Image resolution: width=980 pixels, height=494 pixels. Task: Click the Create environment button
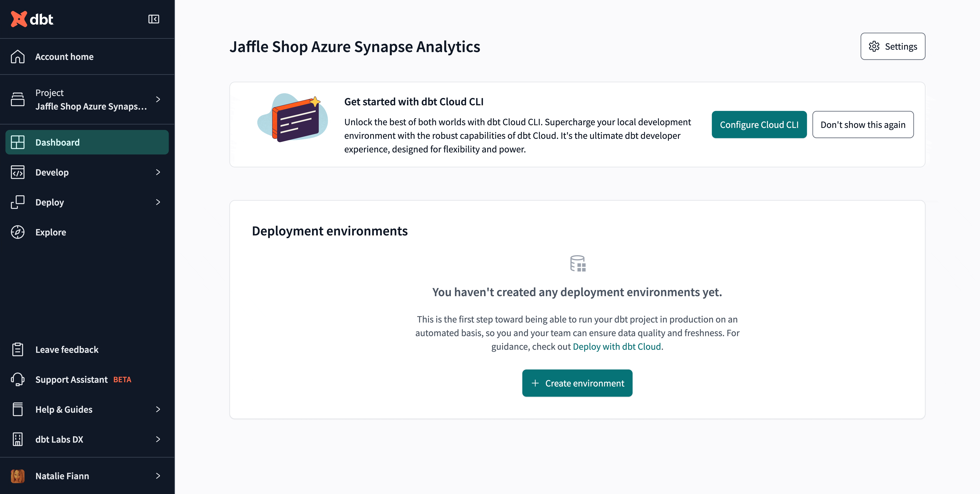pos(577,383)
